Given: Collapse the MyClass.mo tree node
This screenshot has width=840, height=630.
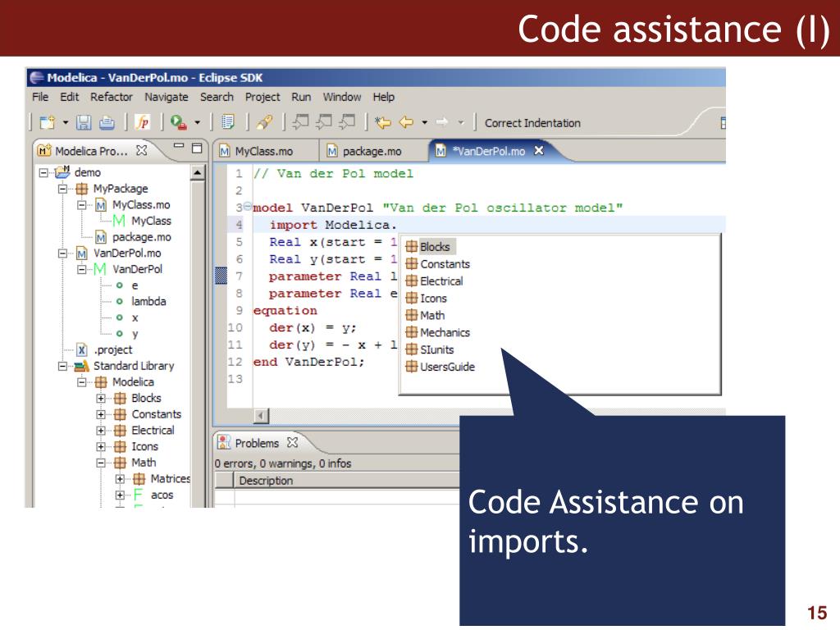Looking at the screenshot, I should point(81,204).
